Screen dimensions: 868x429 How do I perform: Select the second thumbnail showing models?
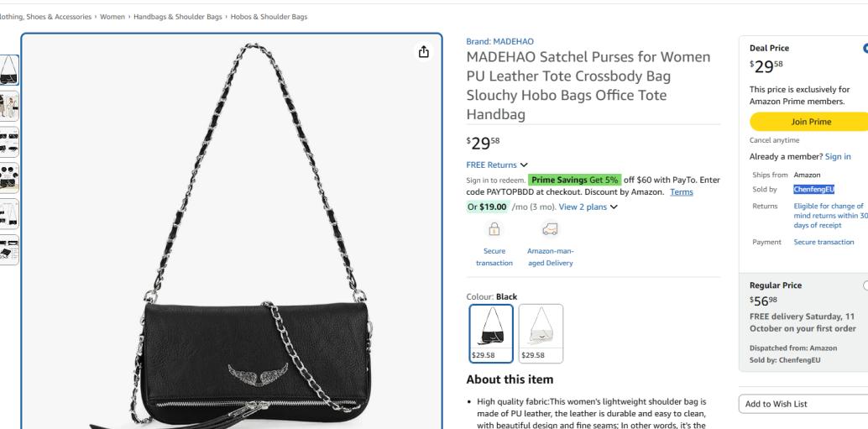[x=8, y=107]
